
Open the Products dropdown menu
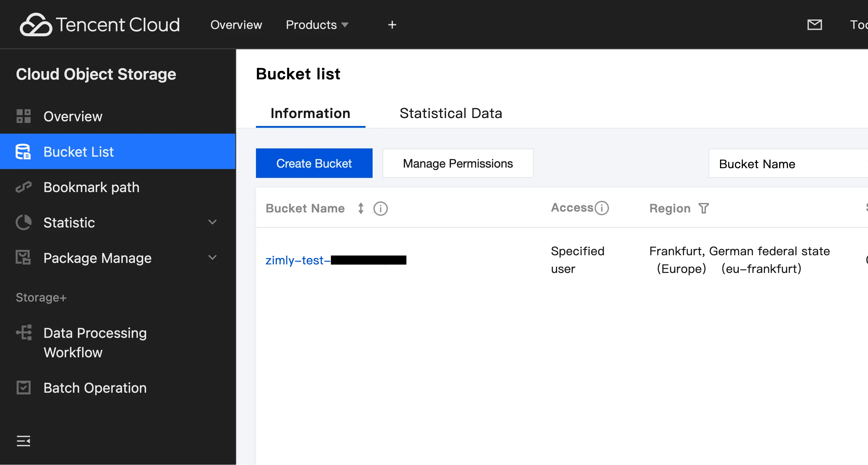click(317, 24)
